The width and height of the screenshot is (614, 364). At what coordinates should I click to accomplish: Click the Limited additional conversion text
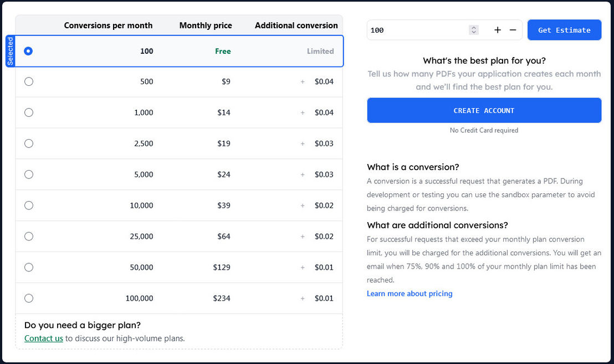pos(320,52)
